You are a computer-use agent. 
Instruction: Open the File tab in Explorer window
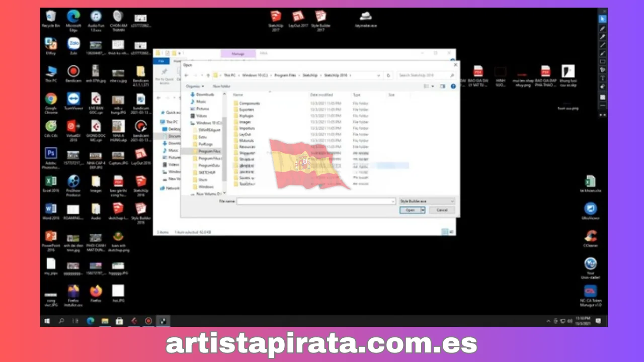(x=161, y=61)
